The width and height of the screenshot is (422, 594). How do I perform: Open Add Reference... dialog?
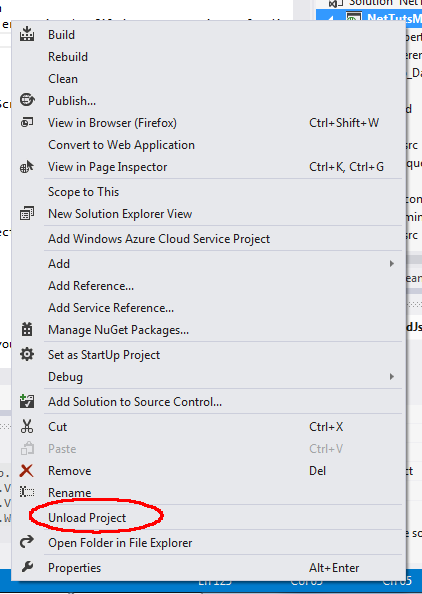point(91,285)
